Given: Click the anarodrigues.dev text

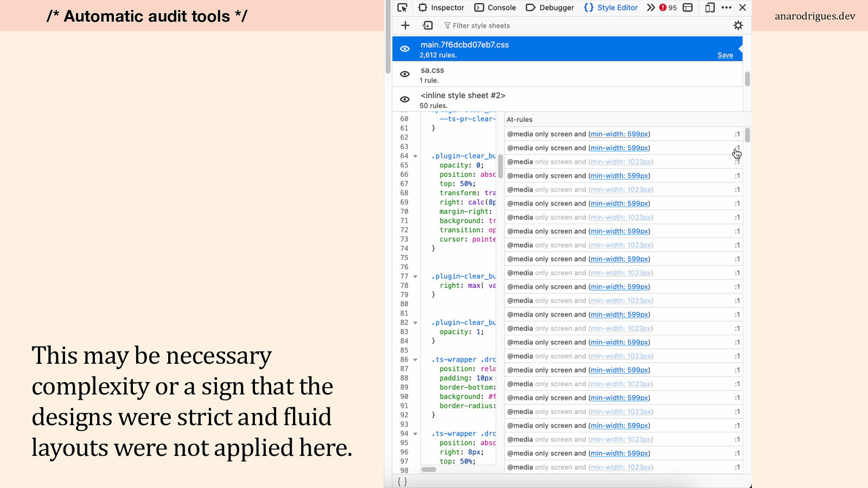Looking at the screenshot, I should coord(815,16).
